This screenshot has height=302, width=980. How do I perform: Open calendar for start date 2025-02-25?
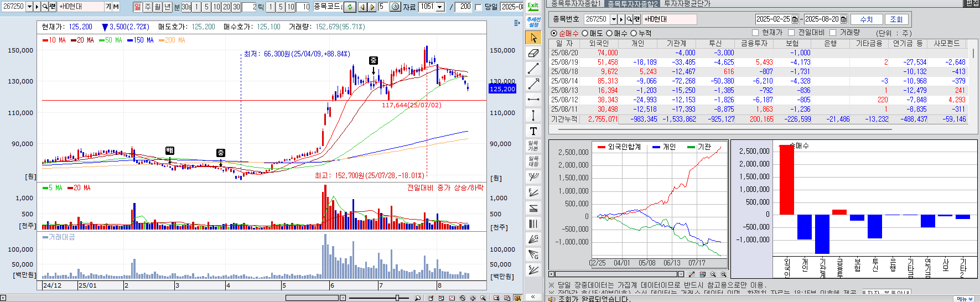pyautogui.click(x=795, y=19)
